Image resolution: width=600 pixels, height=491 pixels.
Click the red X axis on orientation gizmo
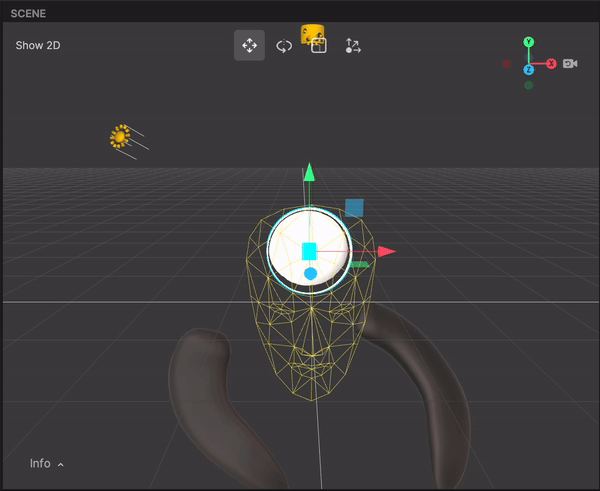tap(551, 64)
